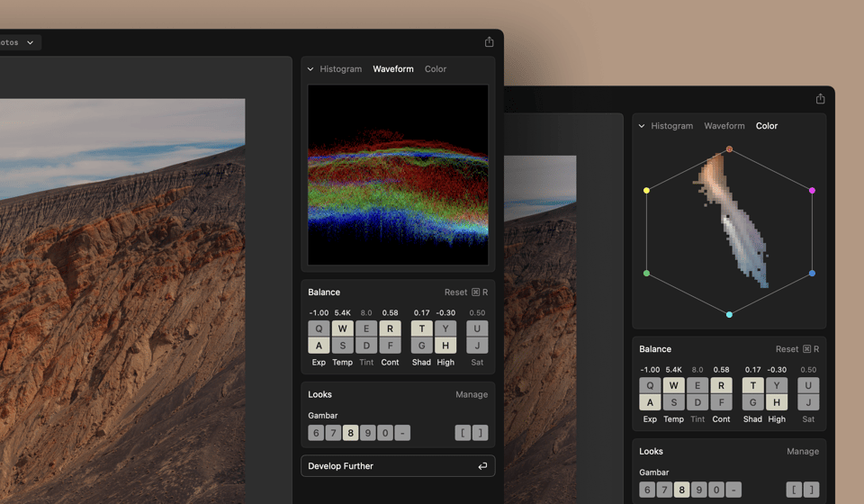Click the left bracket key in front window
This screenshot has height=504, width=864.
(463, 433)
